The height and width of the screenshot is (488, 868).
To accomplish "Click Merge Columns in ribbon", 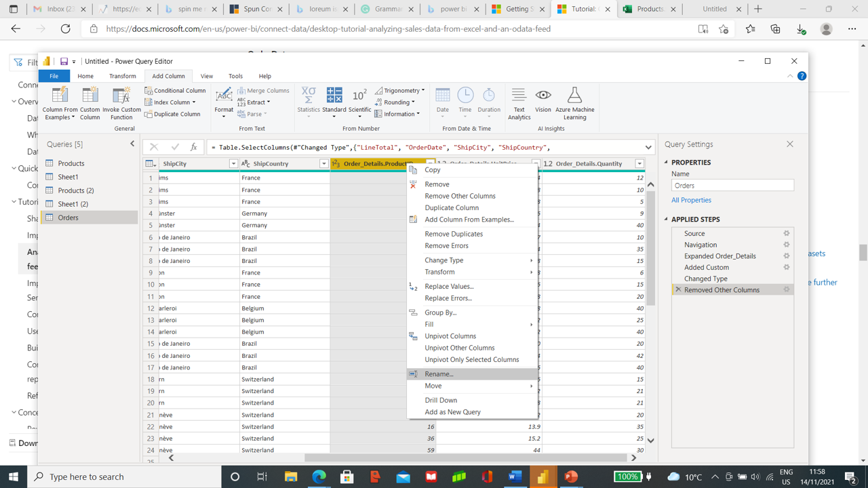I will coord(263,90).
